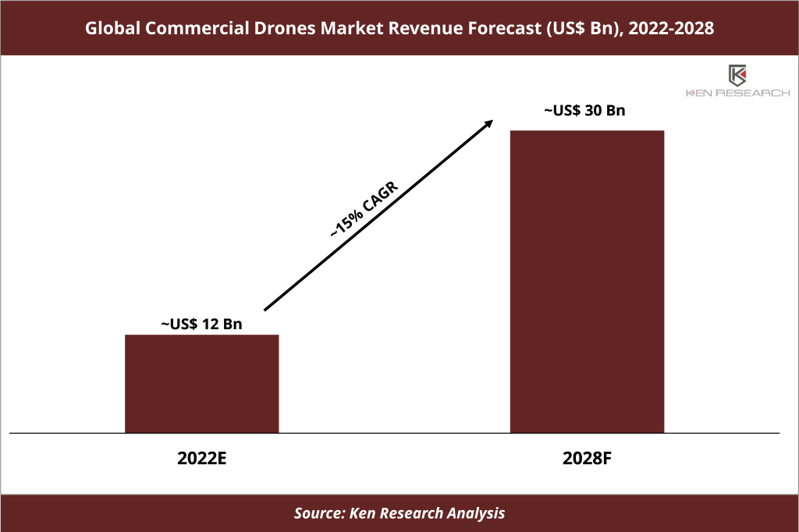Click the chart title text
This screenshot has width=799, height=532.
tap(399, 28)
